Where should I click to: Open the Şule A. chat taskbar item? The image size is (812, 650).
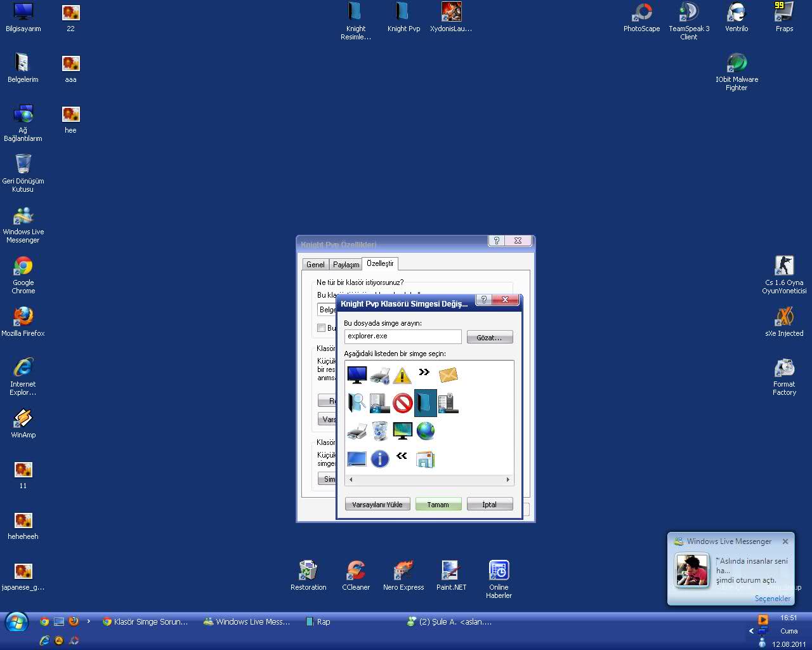pyautogui.click(x=450, y=622)
